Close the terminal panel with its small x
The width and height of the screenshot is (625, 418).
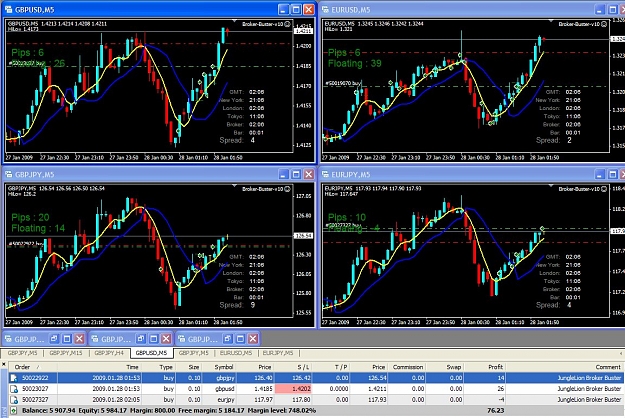coord(4,364)
